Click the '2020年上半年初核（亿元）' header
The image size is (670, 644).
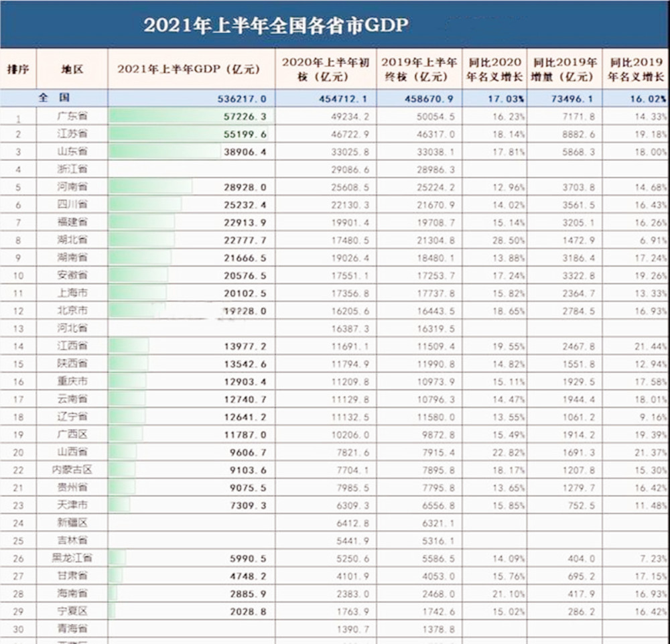coord(326,69)
